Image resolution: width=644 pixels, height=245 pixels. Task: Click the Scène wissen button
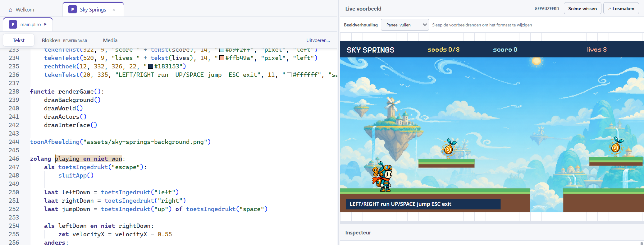(582, 9)
